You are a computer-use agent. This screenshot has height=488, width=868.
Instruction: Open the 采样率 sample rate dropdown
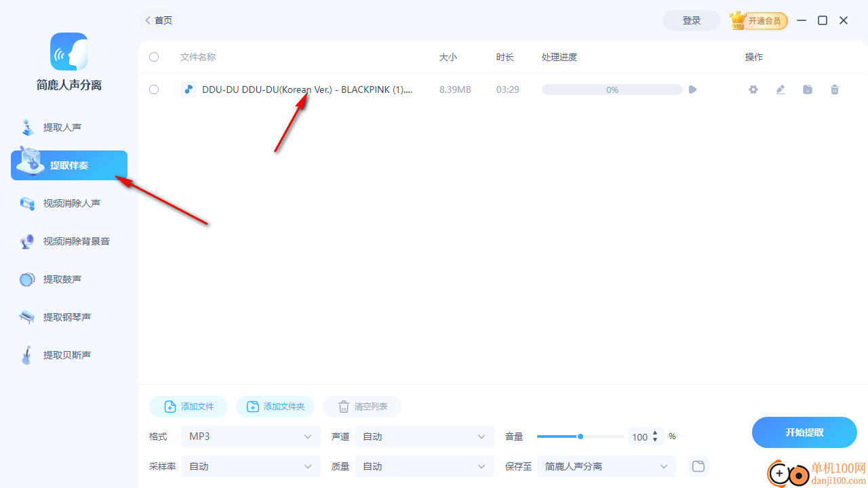251,466
